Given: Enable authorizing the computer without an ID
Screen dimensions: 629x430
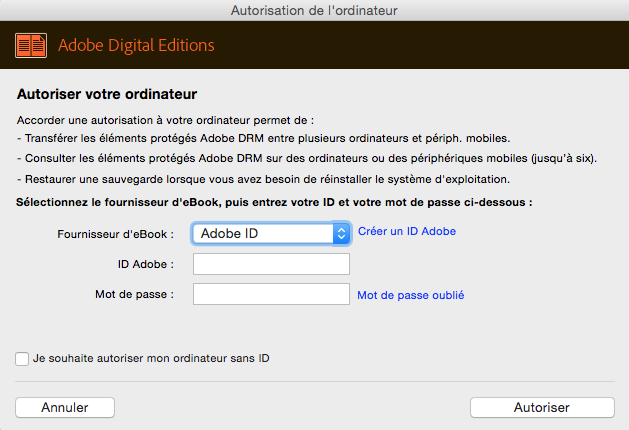Looking at the screenshot, I should tap(22, 359).
